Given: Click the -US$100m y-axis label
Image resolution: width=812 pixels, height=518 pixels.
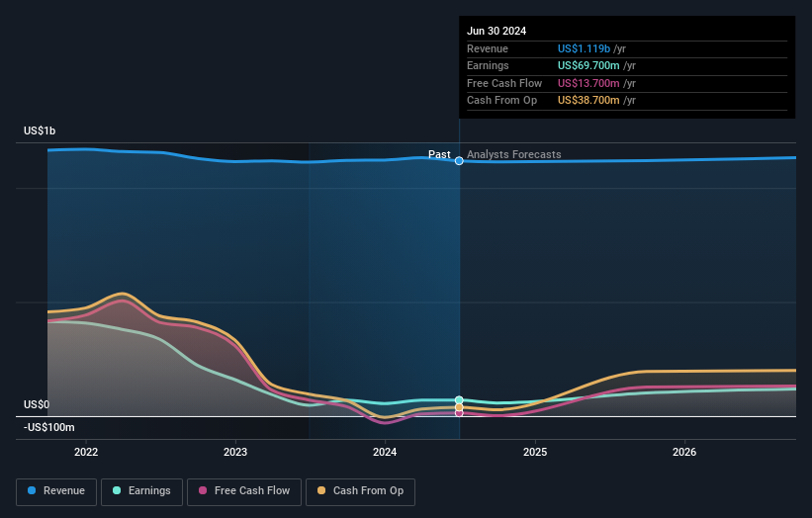Looking at the screenshot, I should [x=49, y=427].
